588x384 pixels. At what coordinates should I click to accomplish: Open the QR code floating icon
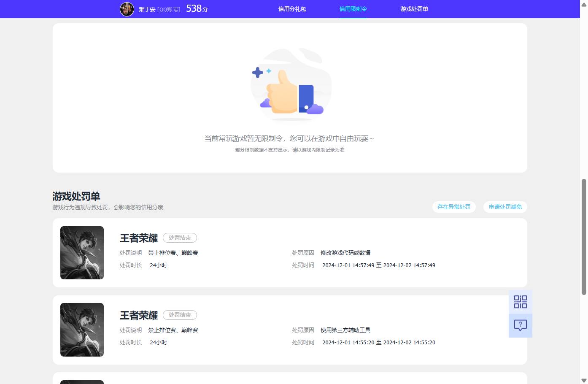coord(521,302)
